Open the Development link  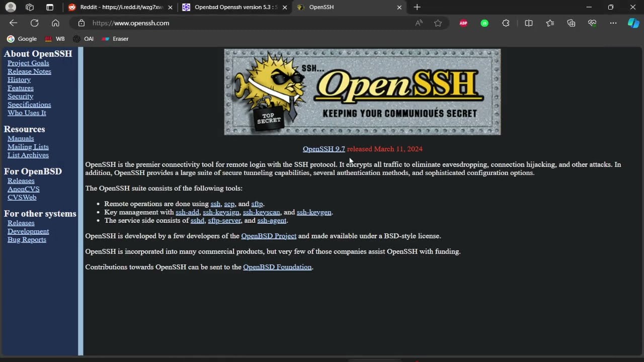pos(28,231)
